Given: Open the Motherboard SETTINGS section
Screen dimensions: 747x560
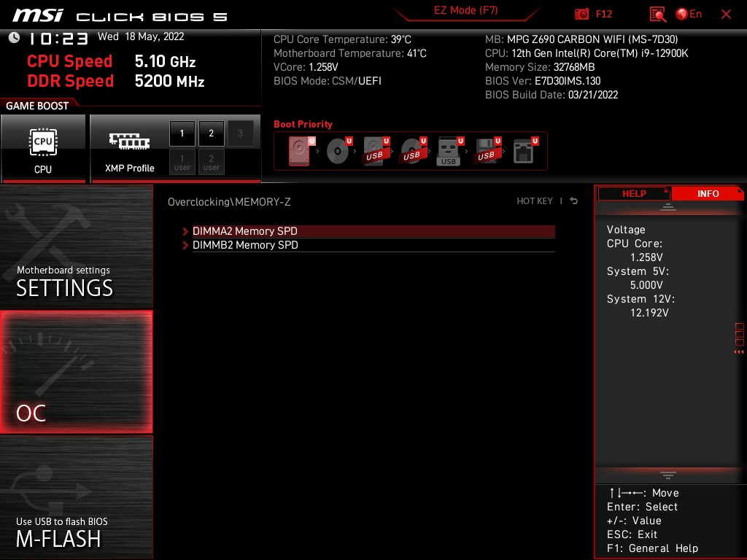Looking at the screenshot, I should click(76, 246).
